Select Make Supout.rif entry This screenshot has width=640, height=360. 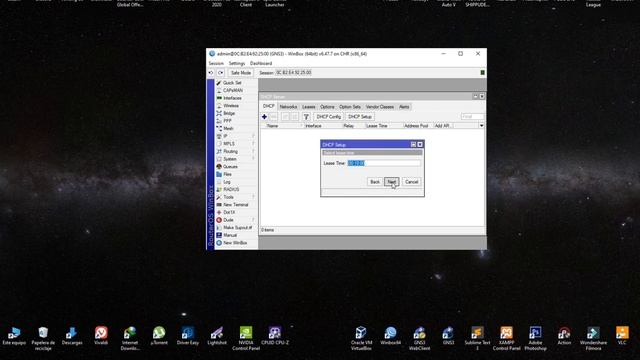point(238,227)
